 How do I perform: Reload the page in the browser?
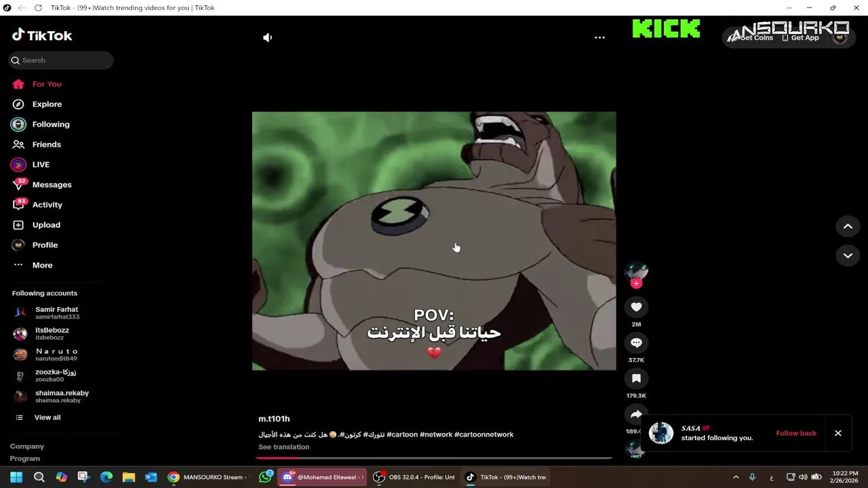pyautogui.click(x=38, y=7)
